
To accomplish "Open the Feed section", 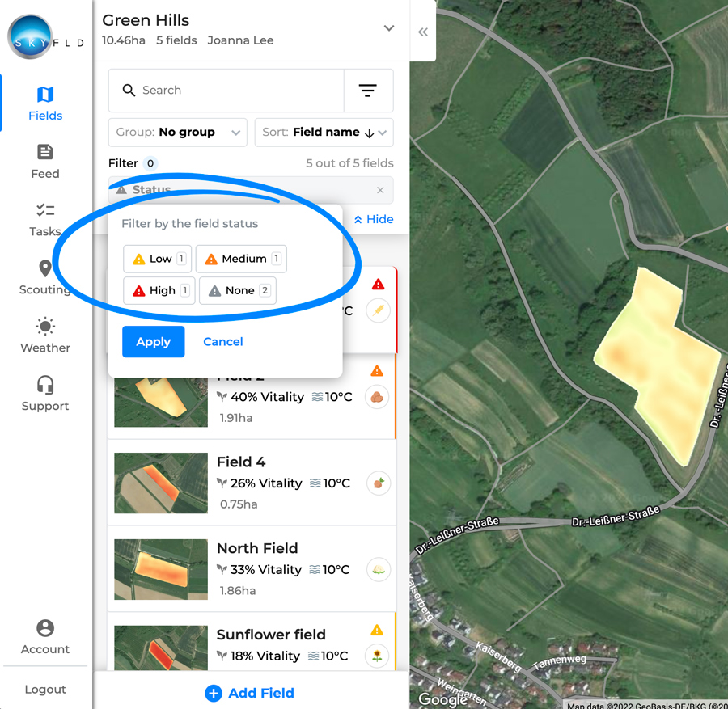I will click(45, 162).
